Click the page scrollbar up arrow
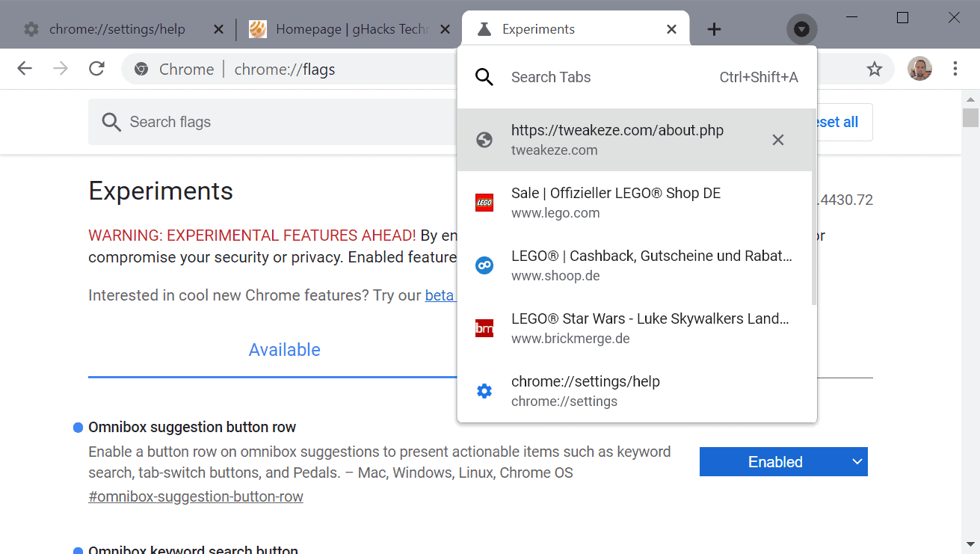The height and width of the screenshot is (554, 980). click(x=970, y=99)
